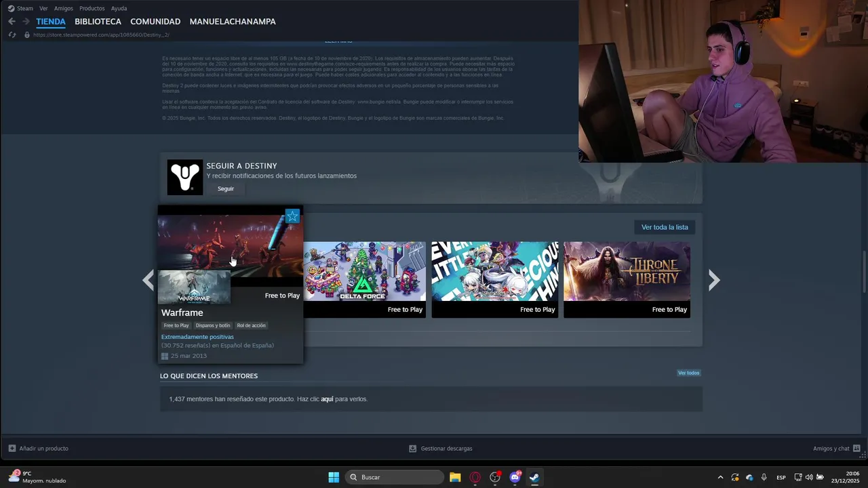868x488 pixels.
Task: Go forward with the forward arrow
Action: pos(26,22)
